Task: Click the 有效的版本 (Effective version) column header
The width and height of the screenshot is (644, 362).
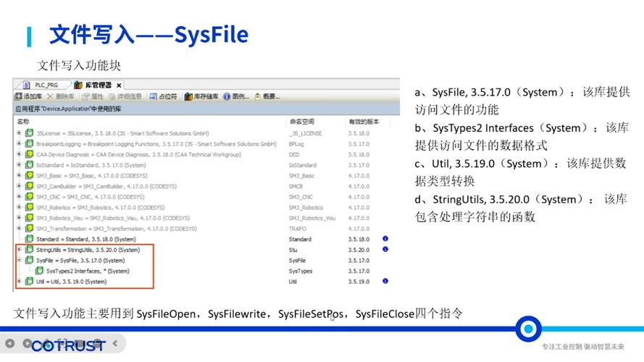Action: (x=364, y=122)
